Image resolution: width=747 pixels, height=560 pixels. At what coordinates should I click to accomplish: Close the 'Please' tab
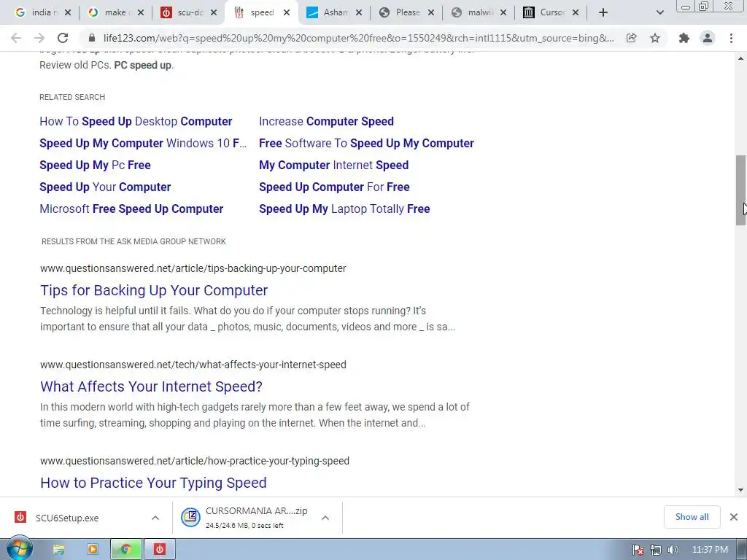coord(431,12)
